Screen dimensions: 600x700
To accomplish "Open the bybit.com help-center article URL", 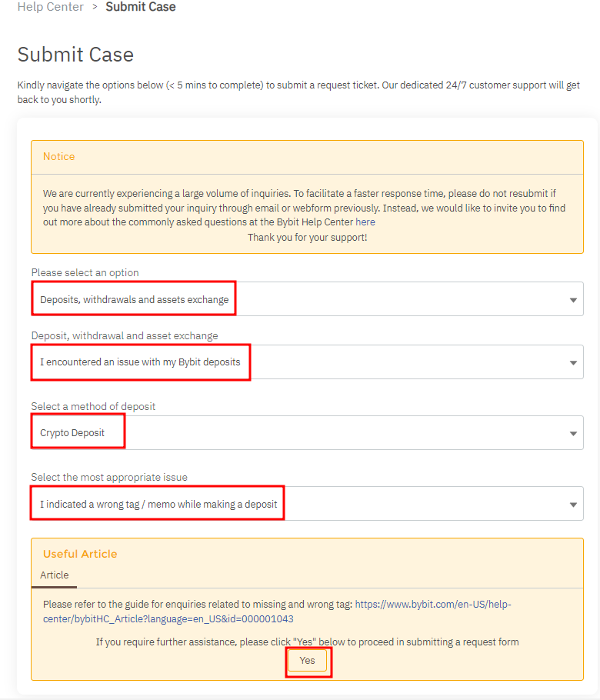I will click(277, 612).
